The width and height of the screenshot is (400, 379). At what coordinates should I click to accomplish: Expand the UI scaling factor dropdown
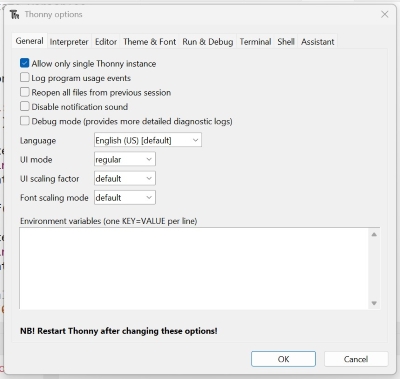125,178
